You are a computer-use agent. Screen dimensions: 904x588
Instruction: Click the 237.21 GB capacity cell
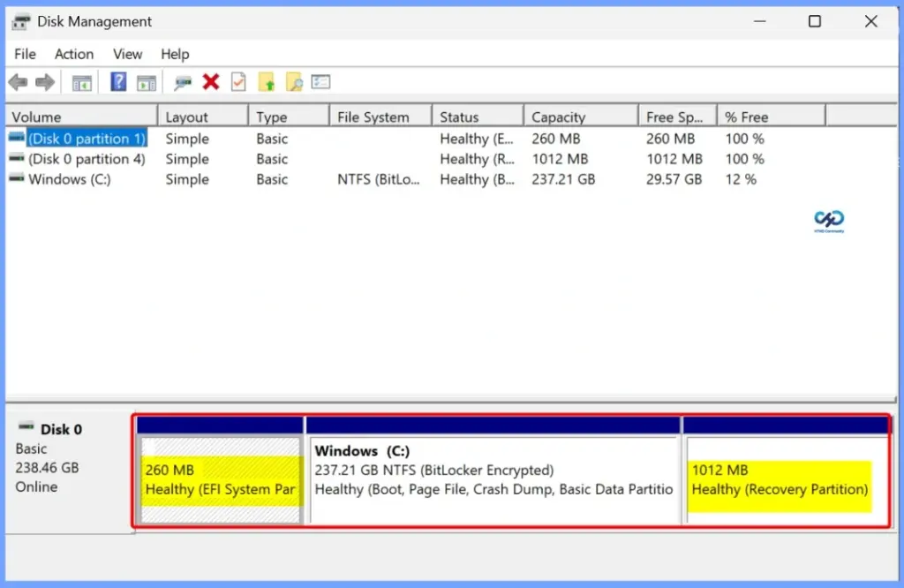[563, 179]
